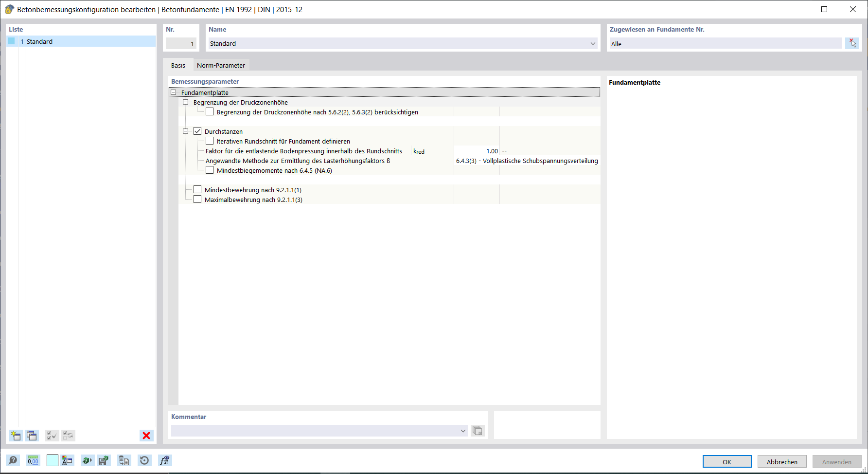The image size is (868, 474).
Task: Enable 'Maximalbewehrung nach 9.2.1.1(3)' checkbox
Action: [197, 200]
